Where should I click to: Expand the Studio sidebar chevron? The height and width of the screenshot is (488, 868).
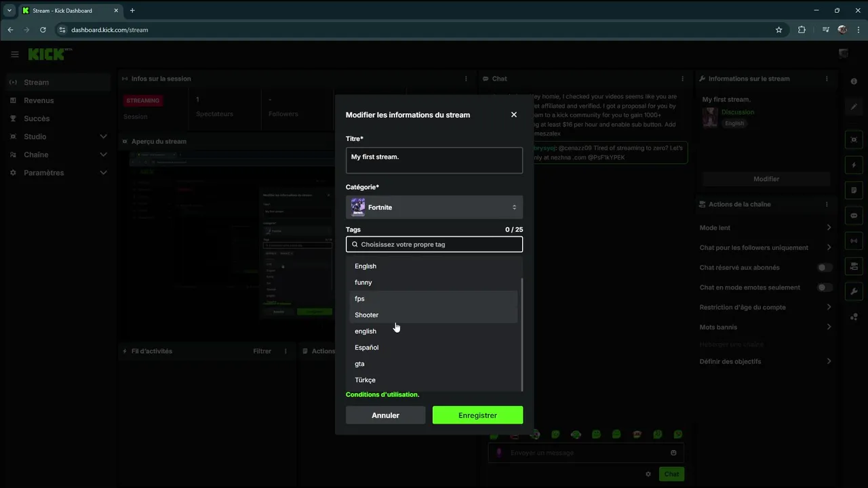click(x=103, y=136)
